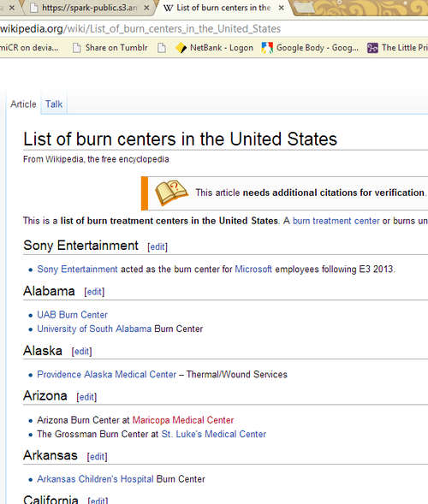Click the page title List of burn centers

tap(180, 139)
